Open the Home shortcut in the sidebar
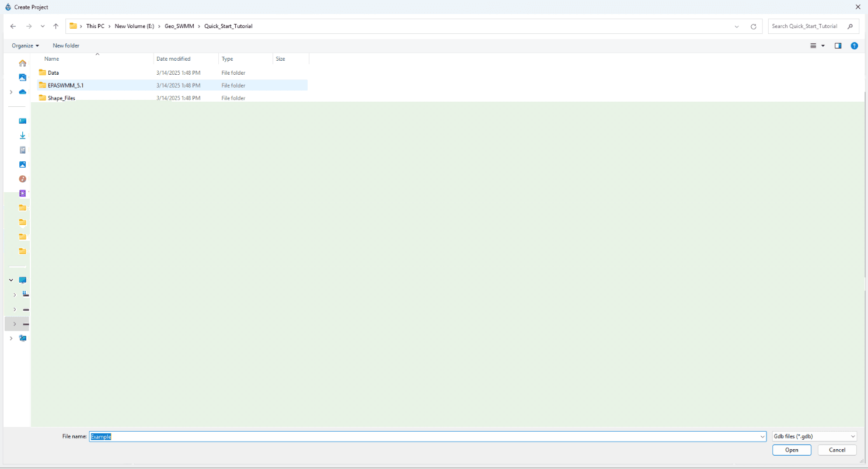The image size is (868, 469). 22,62
